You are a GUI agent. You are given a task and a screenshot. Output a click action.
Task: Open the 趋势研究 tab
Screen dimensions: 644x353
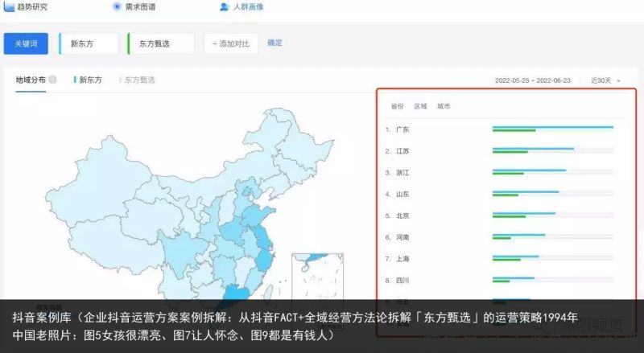(x=32, y=7)
